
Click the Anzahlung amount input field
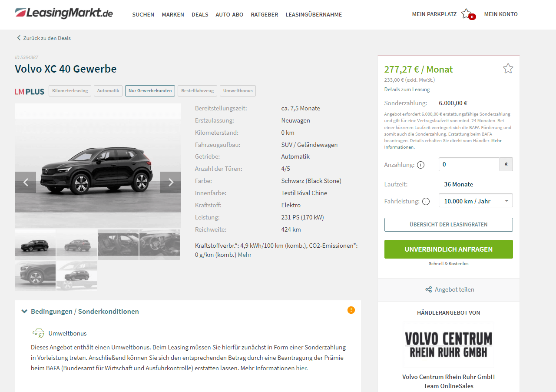[469, 165]
